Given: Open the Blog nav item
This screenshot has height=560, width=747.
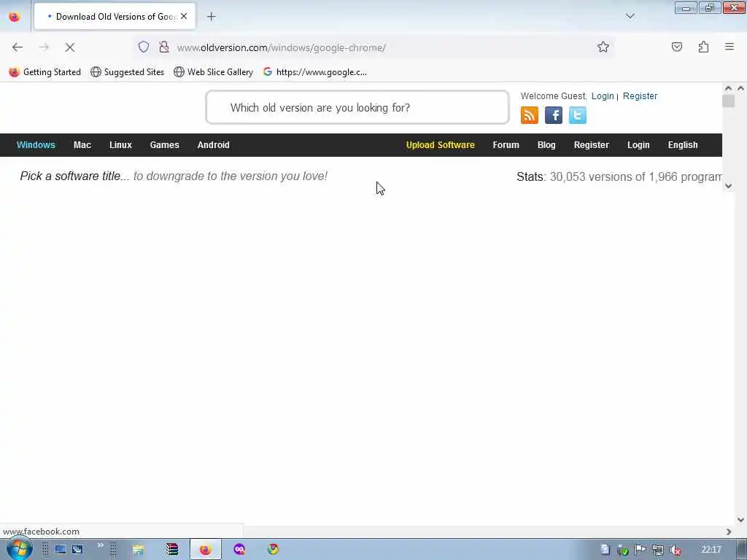Looking at the screenshot, I should point(546,145).
